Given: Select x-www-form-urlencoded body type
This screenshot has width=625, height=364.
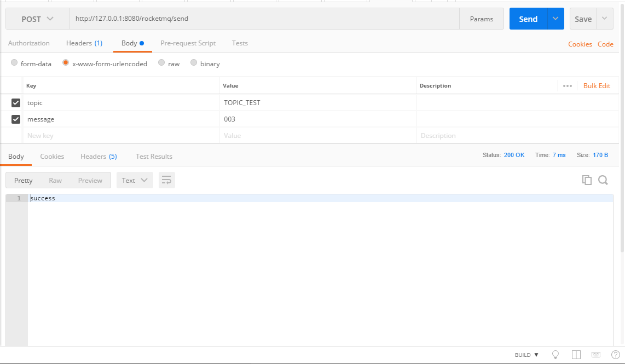Looking at the screenshot, I should pyautogui.click(x=66, y=62).
